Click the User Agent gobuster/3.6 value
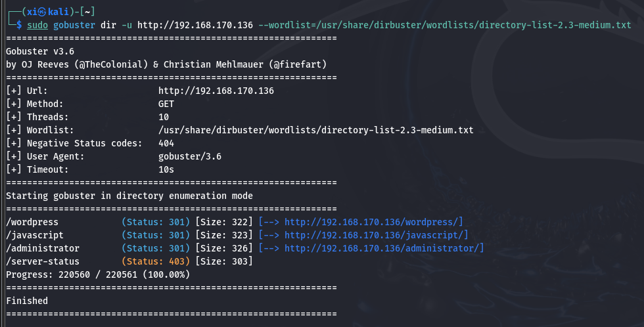This screenshot has width=644, height=327. pyautogui.click(x=190, y=156)
